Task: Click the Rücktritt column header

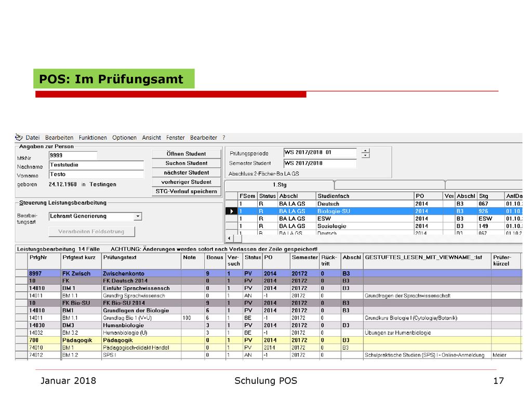Action: [x=330, y=261]
